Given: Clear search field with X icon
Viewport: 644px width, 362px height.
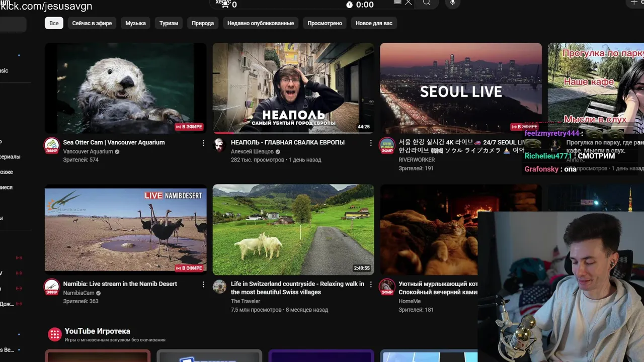Looking at the screenshot, I should pyautogui.click(x=408, y=3).
